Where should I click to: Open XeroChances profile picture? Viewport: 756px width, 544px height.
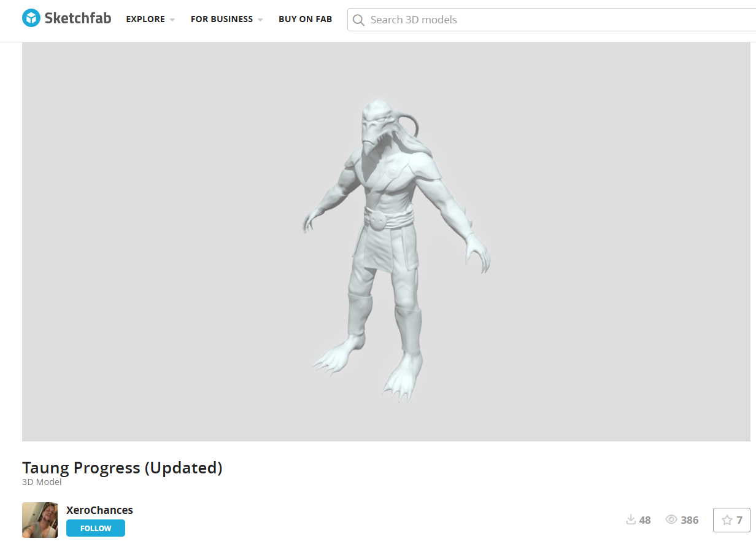coord(40,520)
